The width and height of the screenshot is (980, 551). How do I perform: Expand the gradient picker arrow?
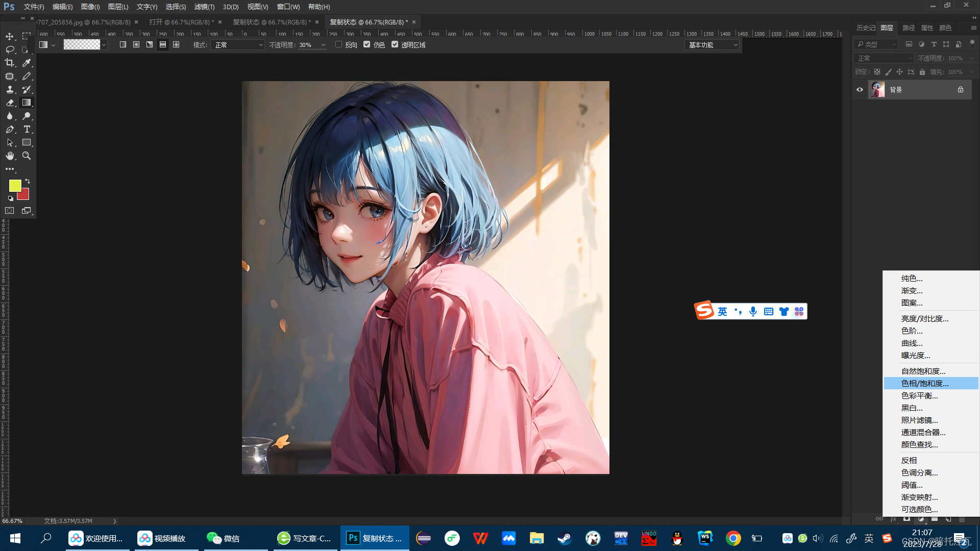pyautogui.click(x=104, y=45)
